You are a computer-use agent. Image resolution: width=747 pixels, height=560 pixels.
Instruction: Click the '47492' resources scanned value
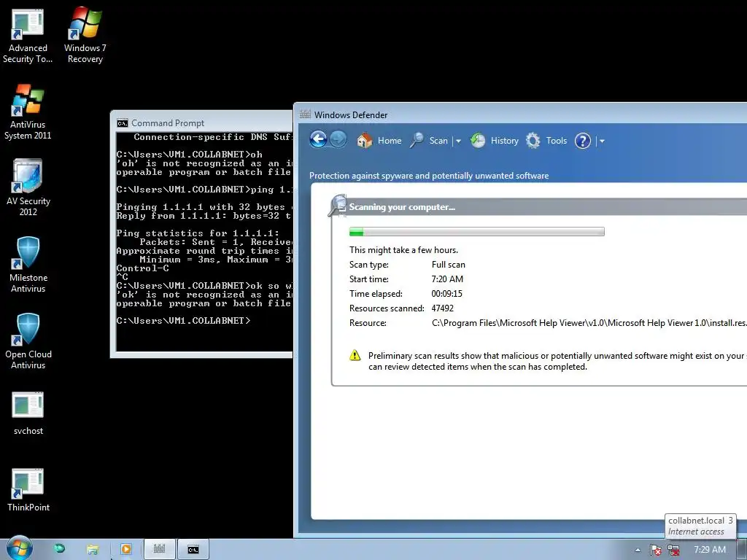click(x=443, y=308)
